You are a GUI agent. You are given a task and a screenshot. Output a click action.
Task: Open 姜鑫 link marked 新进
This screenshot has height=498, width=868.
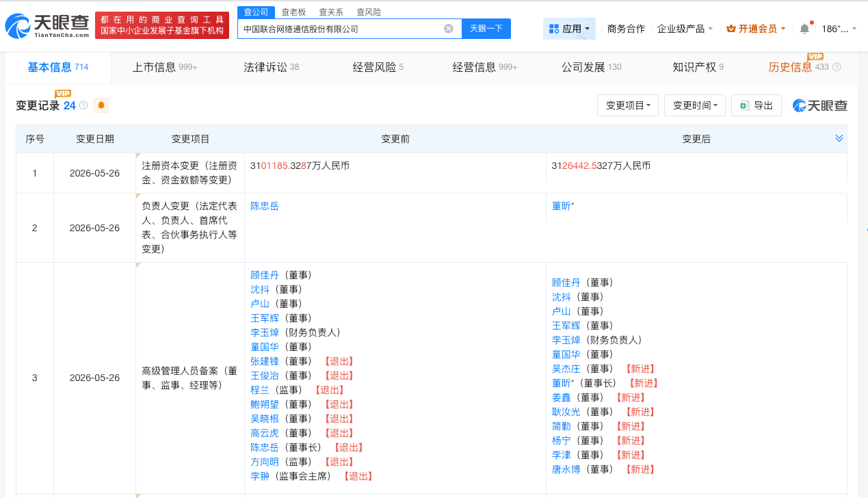coord(561,397)
